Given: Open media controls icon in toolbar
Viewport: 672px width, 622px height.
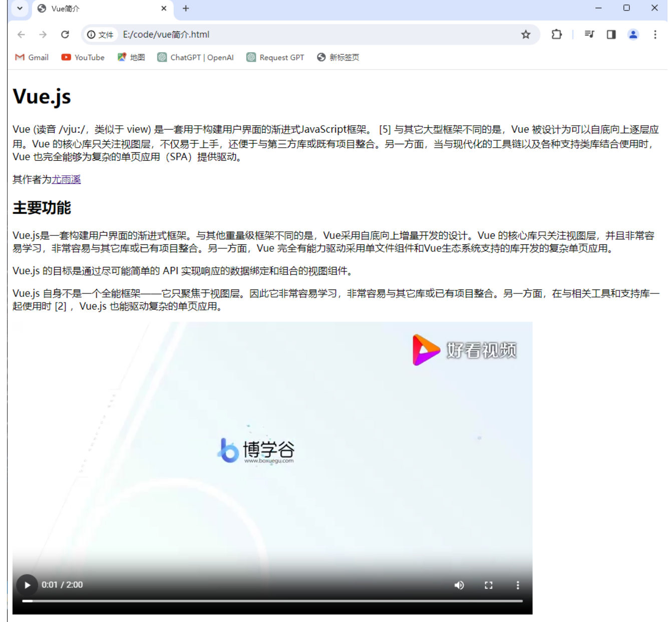Looking at the screenshot, I should point(589,35).
